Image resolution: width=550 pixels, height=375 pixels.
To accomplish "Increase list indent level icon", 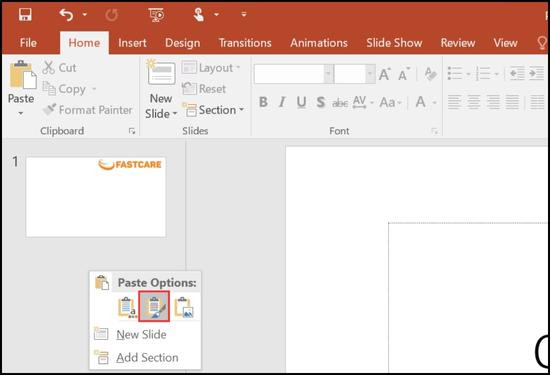I will click(x=536, y=74).
